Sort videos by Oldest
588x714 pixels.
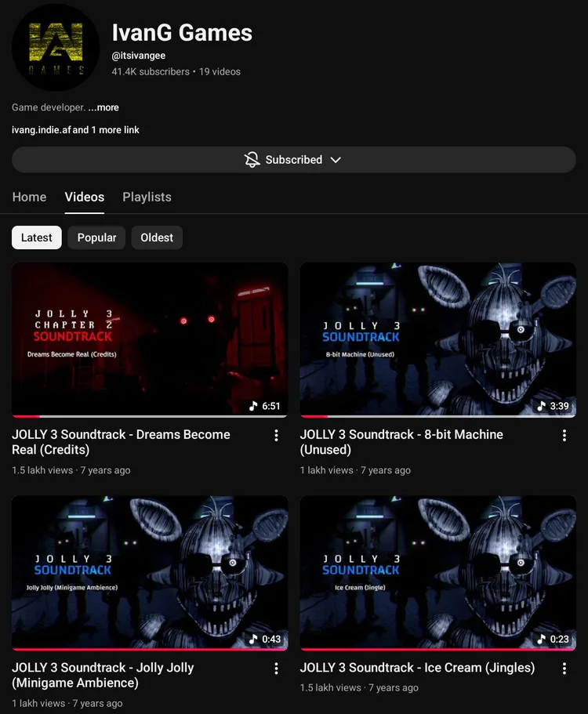tap(157, 237)
